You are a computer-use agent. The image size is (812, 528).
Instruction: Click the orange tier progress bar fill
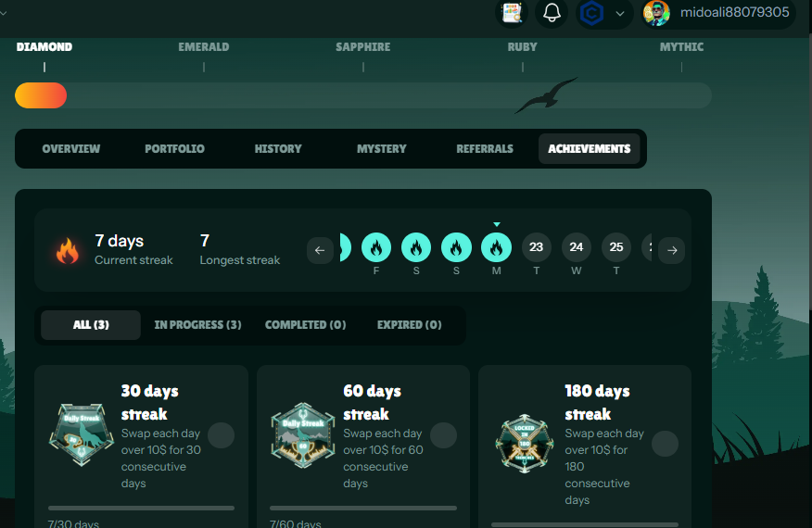pyautogui.click(x=41, y=95)
